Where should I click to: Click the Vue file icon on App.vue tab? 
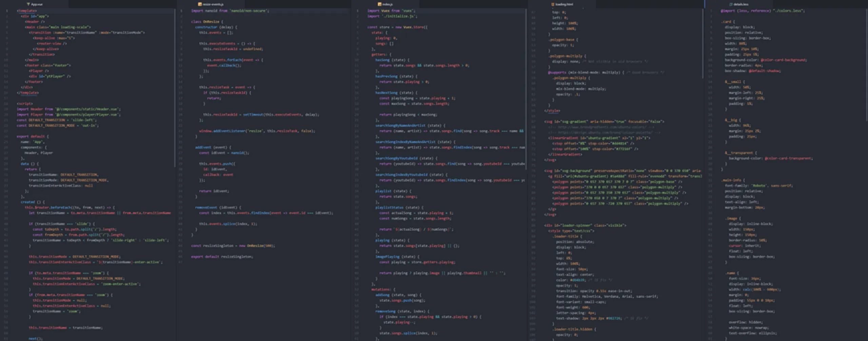(28, 4)
